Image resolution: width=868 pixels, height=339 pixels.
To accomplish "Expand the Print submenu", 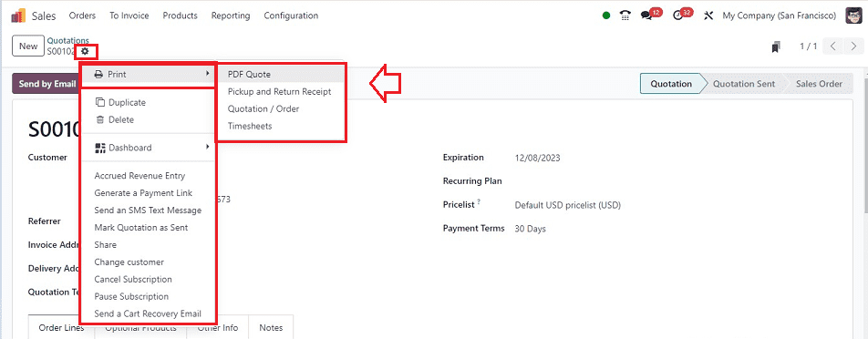I will click(149, 74).
